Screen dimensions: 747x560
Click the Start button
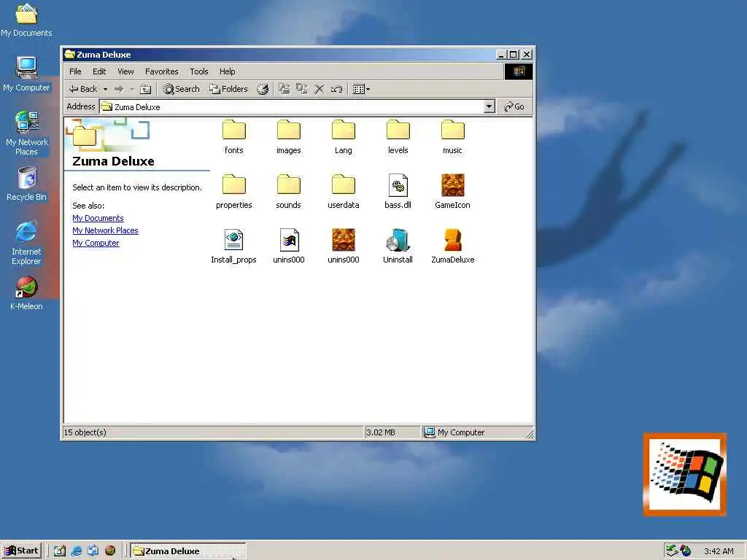(22, 551)
